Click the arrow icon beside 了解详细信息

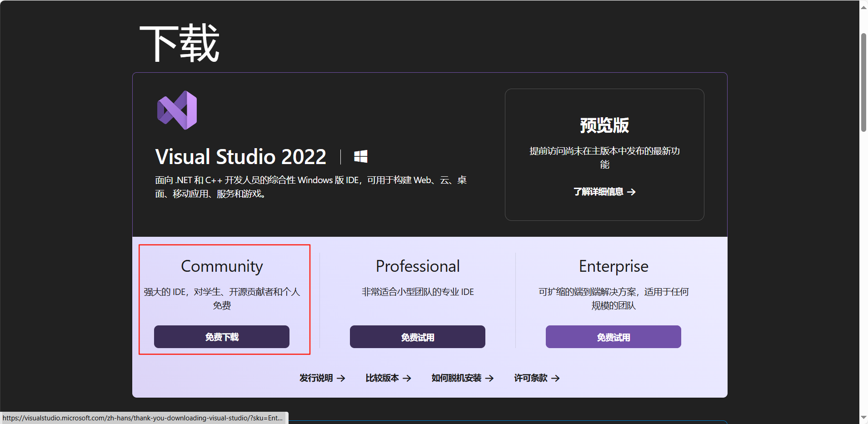[633, 192]
